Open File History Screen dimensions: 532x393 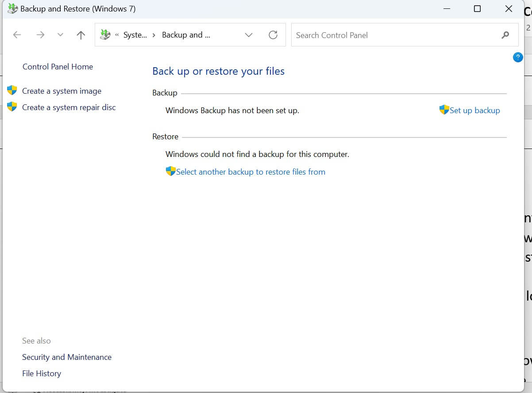[42, 374]
